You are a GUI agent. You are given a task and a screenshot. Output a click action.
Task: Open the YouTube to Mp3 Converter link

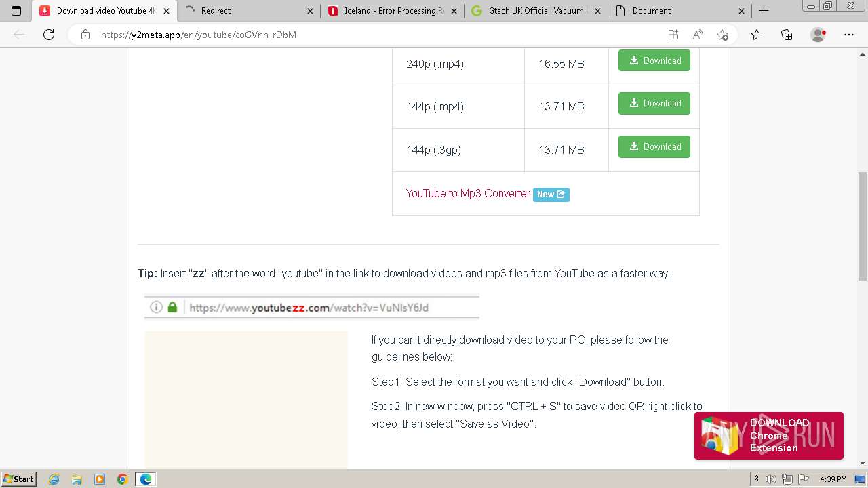pos(468,193)
